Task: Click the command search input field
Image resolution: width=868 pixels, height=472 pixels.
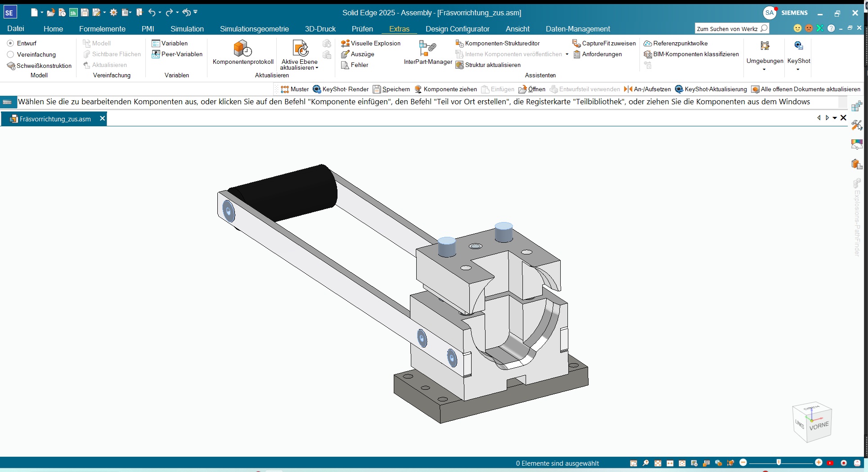Action: [x=727, y=29]
